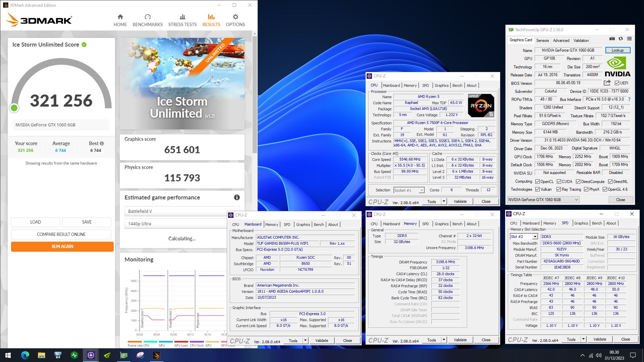Screen dimensions: 644x362
Task: Toggle the PhysX checkbox in GPU-Z
Action: pyautogui.click(x=586, y=189)
